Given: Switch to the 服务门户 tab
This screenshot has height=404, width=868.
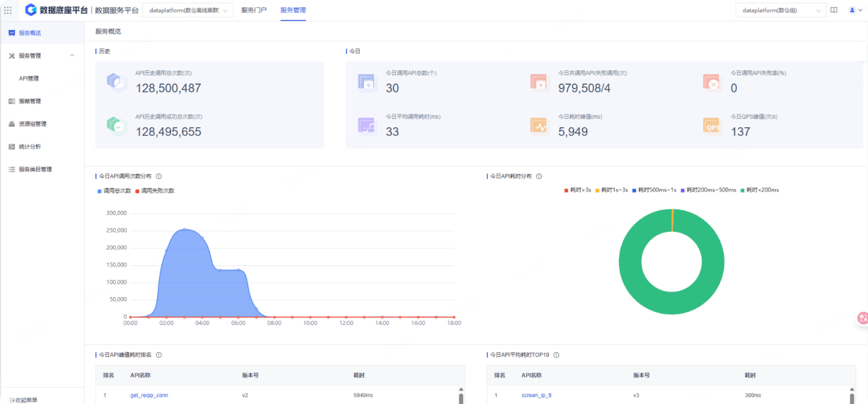Looking at the screenshot, I should (x=254, y=10).
